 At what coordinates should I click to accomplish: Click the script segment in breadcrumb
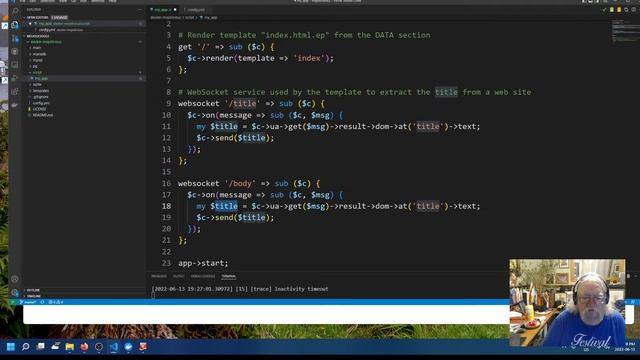coord(190,18)
